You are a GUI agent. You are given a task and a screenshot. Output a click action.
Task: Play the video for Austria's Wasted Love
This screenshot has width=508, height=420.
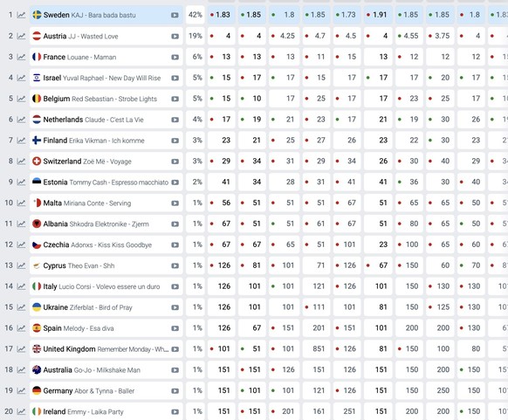pyautogui.click(x=175, y=37)
